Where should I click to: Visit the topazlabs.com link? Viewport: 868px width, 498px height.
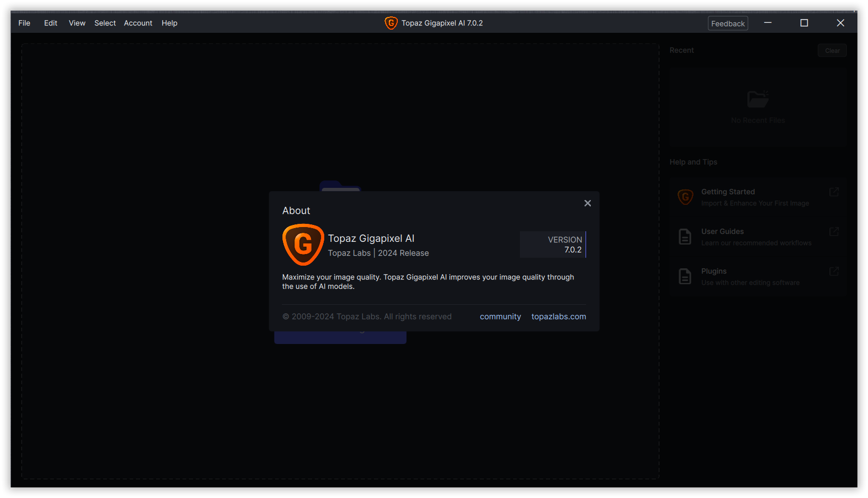559,316
